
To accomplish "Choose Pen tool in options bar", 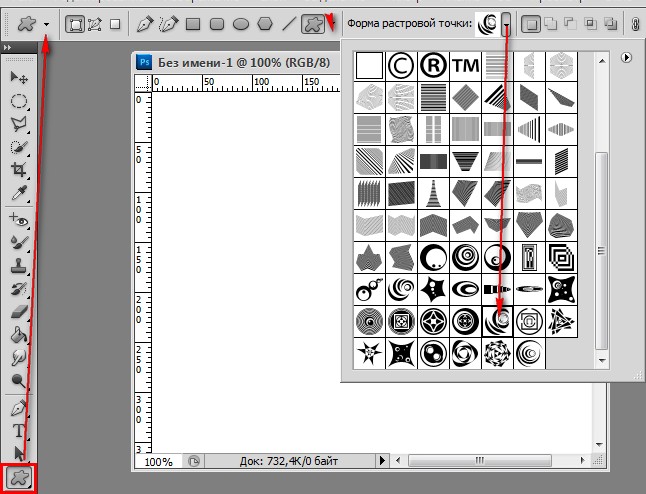I will [x=145, y=24].
